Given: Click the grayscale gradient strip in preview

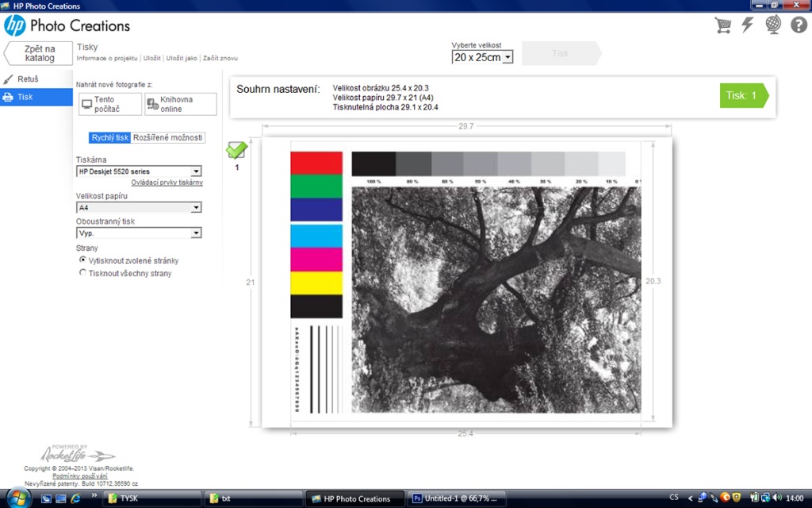Looking at the screenshot, I should point(488,164).
